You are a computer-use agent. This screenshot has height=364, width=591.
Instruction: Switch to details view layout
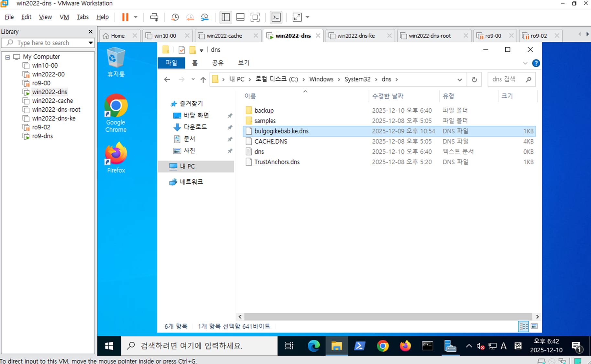point(523,326)
